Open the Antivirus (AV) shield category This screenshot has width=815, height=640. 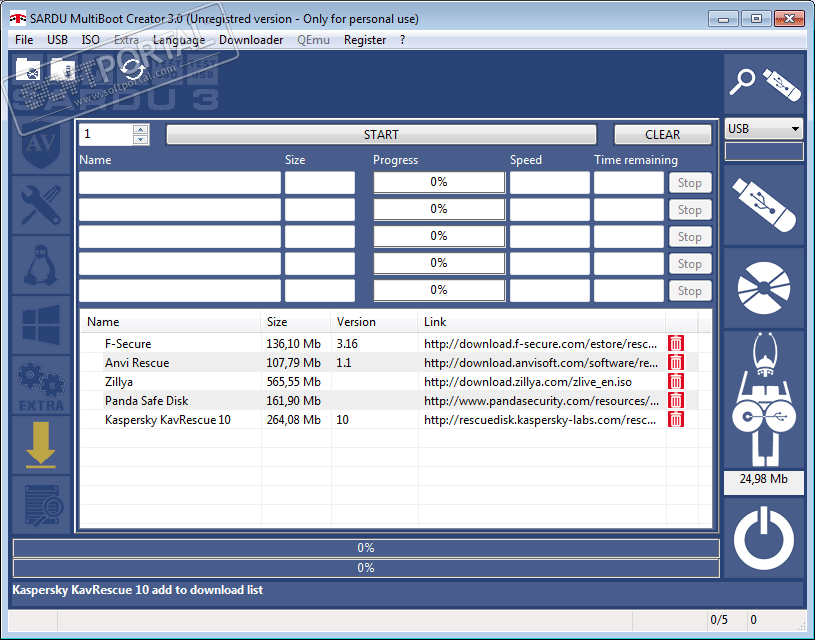(41, 146)
